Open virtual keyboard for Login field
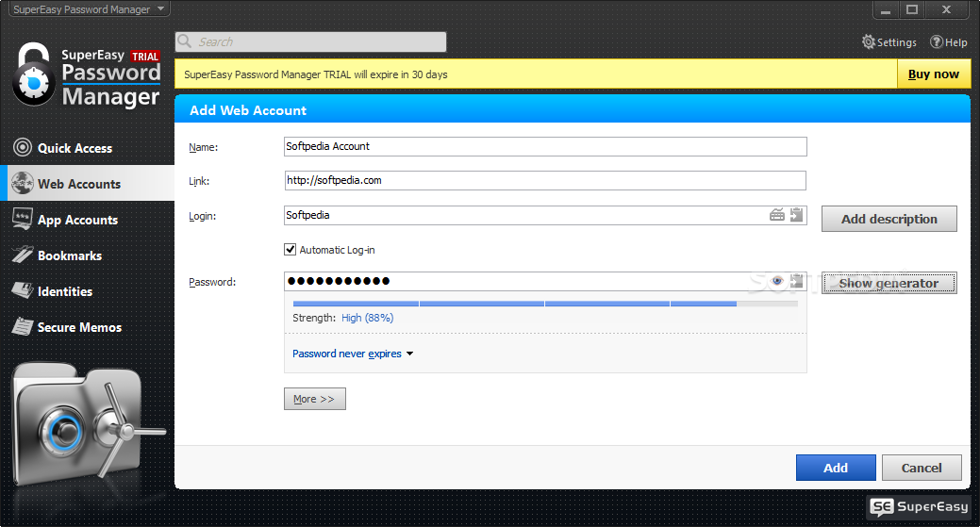This screenshot has height=527, width=980. [x=777, y=215]
